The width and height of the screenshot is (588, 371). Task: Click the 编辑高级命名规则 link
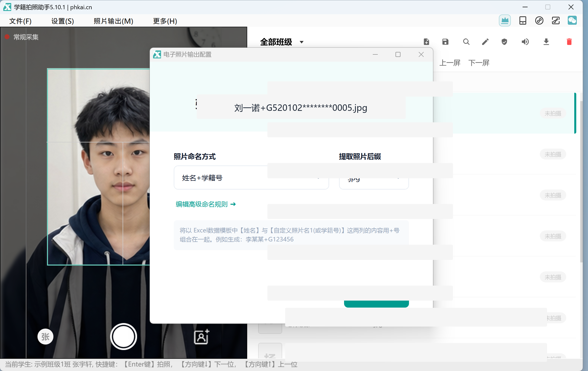tap(205, 204)
